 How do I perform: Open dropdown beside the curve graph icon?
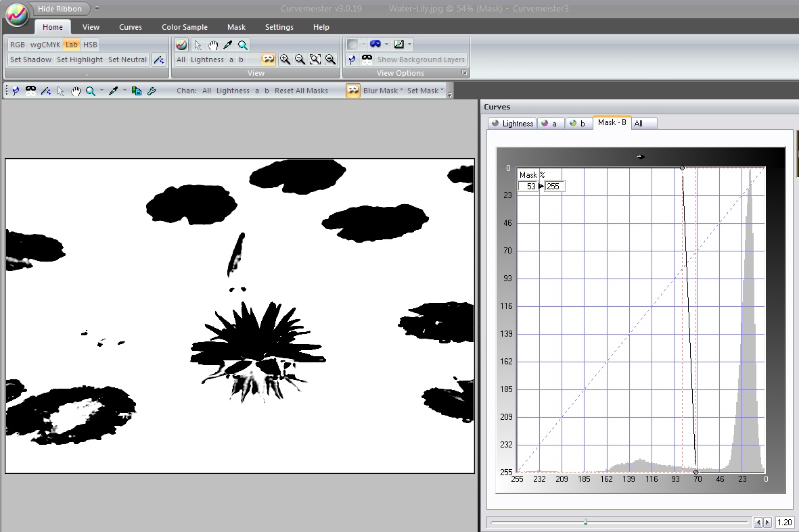(x=410, y=45)
